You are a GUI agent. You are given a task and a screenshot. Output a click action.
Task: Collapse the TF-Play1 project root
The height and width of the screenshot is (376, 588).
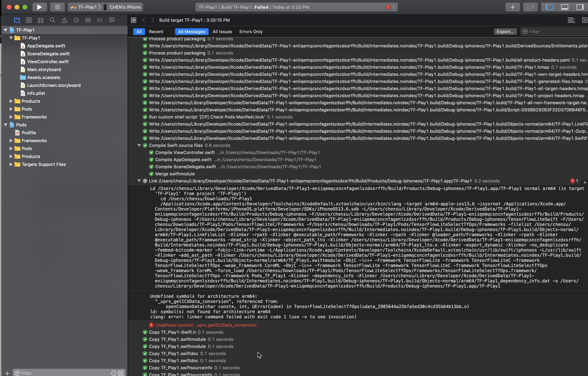pyautogui.click(x=5, y=30)
